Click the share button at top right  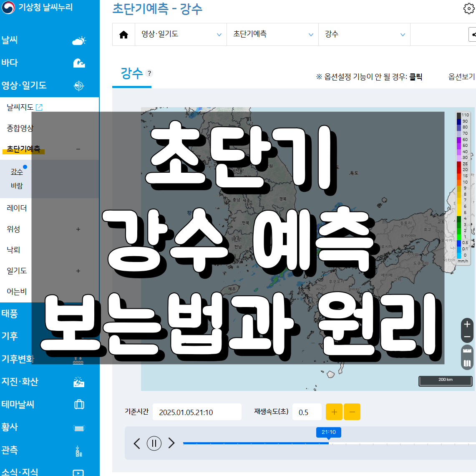[473, 35]
